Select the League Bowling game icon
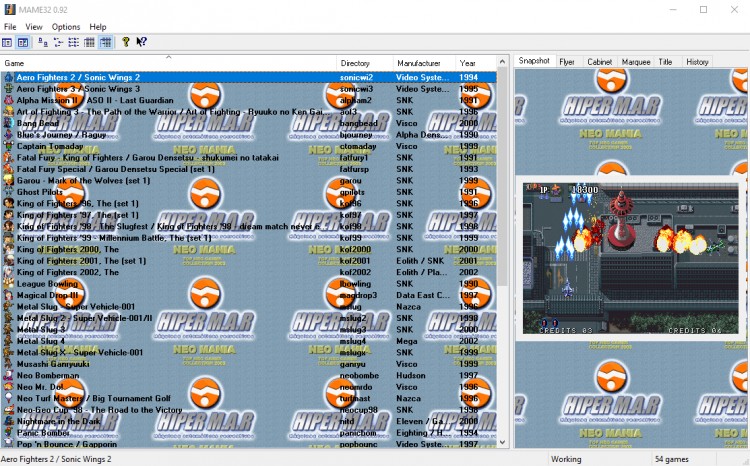 point(9,284)
